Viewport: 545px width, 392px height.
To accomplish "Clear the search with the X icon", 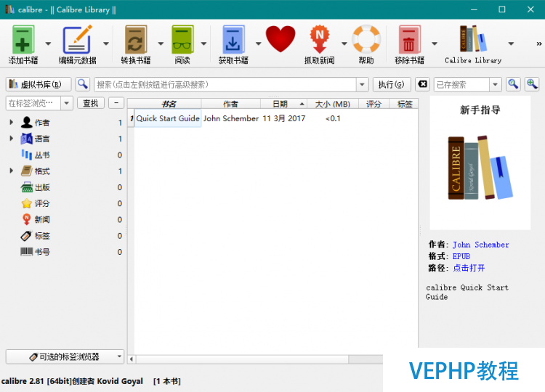I will point(422,84).
